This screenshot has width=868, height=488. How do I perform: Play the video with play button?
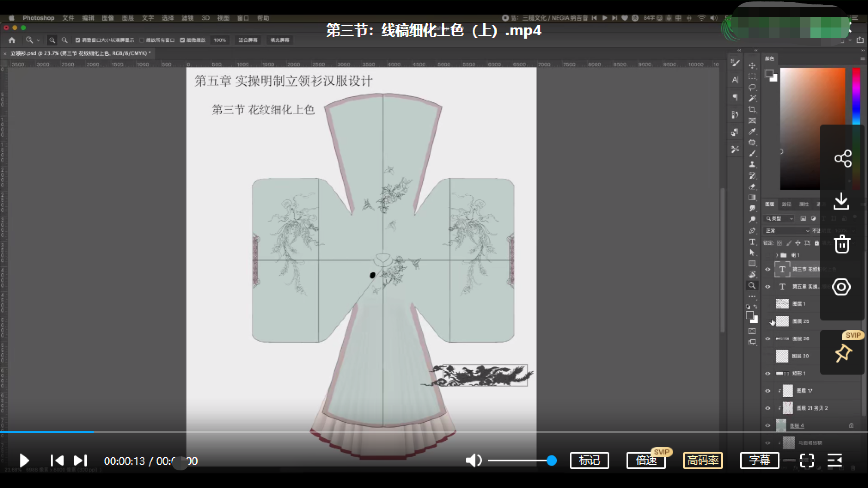pyautogui.click(x=24, y=461)
